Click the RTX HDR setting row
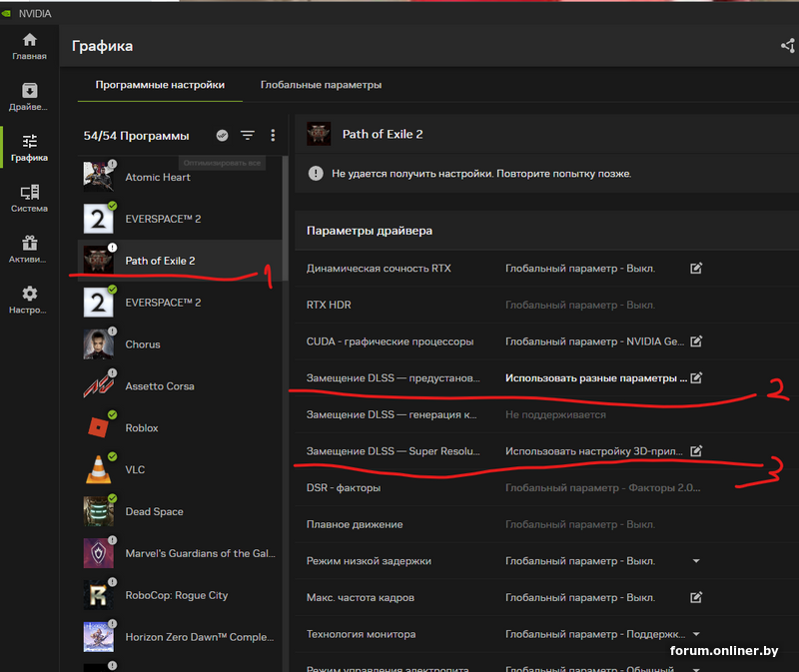 (x=546, y=305)
